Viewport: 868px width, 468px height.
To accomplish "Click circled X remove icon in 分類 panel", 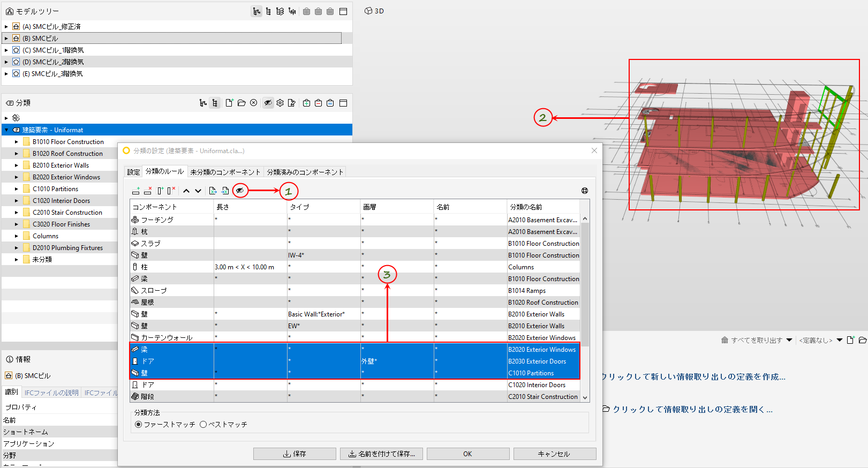I will [254, 103].
